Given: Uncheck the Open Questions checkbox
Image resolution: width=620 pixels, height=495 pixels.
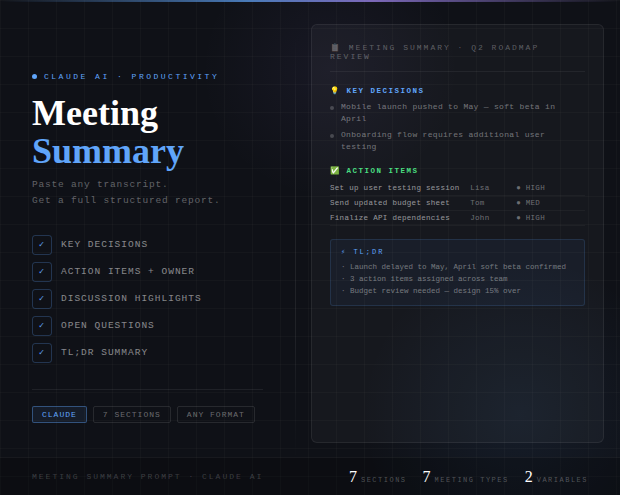Looking at the screenshot, I should (42, 325).
